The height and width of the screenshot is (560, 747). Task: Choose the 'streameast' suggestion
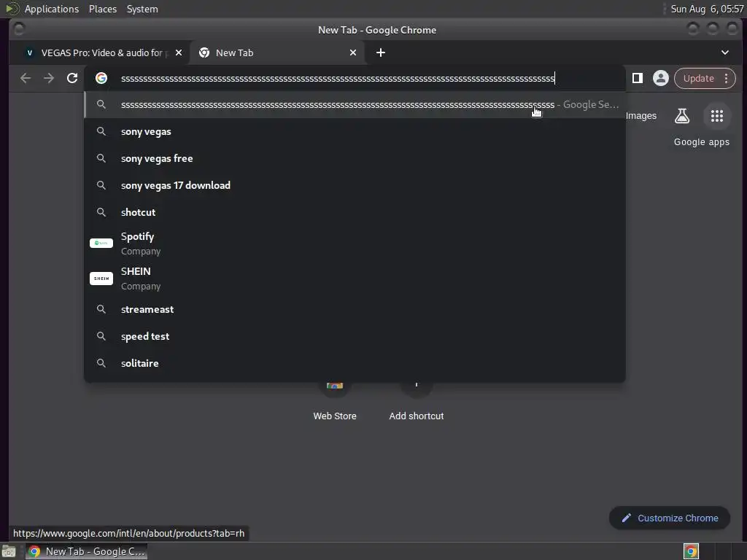pyautogui.click(x=355, y=309)
